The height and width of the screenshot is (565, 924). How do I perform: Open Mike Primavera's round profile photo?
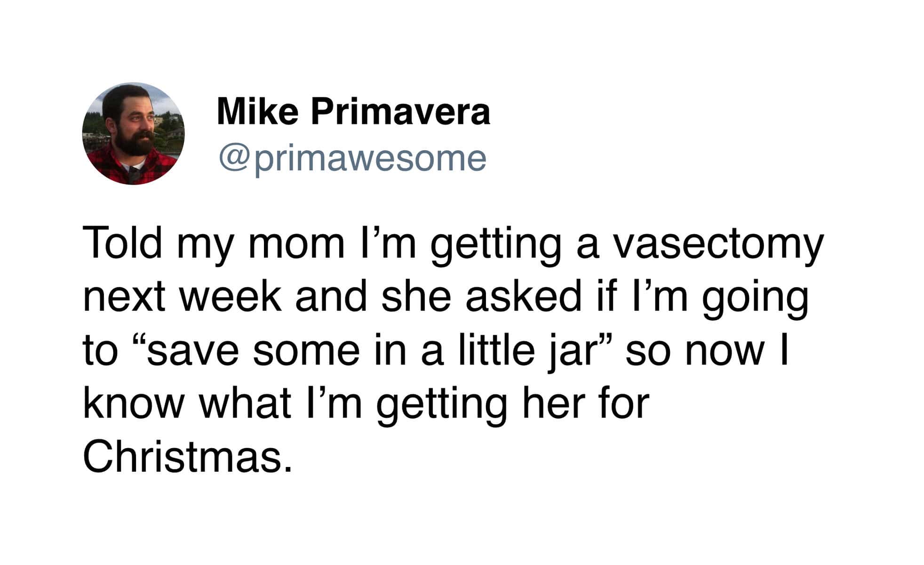pos(134,134)
